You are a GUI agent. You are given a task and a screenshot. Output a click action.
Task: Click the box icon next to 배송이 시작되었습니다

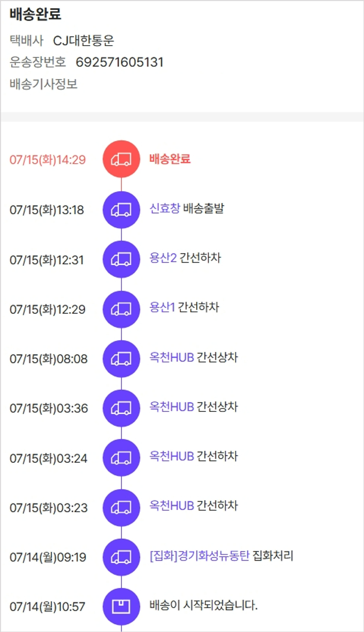[121, 606]
